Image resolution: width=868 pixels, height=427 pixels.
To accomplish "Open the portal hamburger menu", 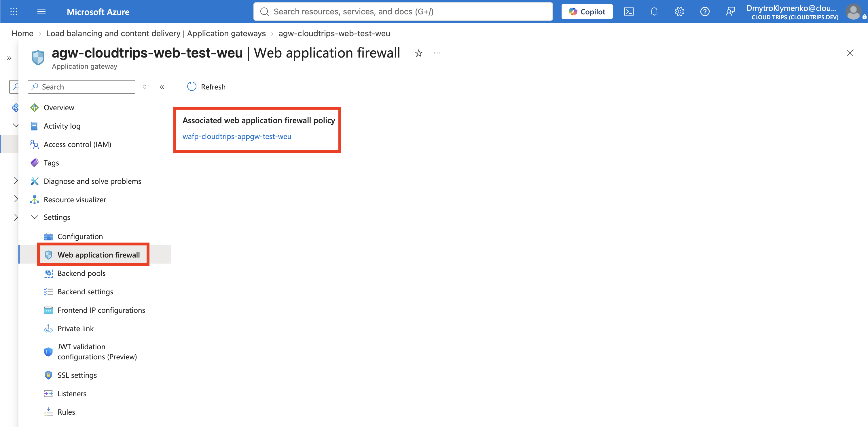I will [x=41, y=12].
